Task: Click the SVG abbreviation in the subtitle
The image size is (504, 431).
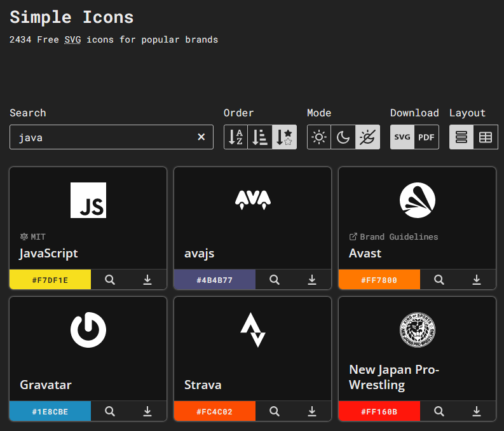Action: click(72, 39)
